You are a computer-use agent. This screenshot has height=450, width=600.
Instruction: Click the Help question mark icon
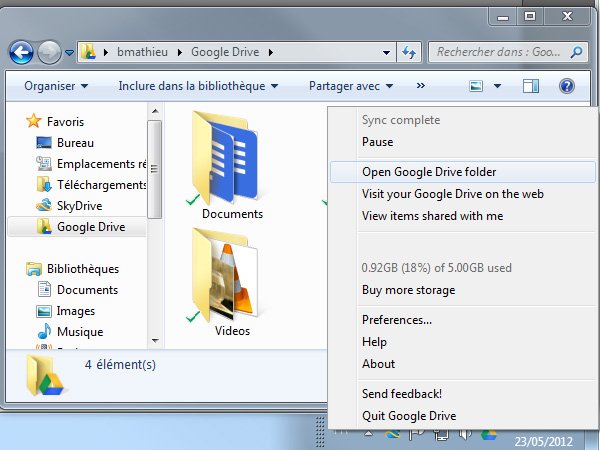coord(567,86)
